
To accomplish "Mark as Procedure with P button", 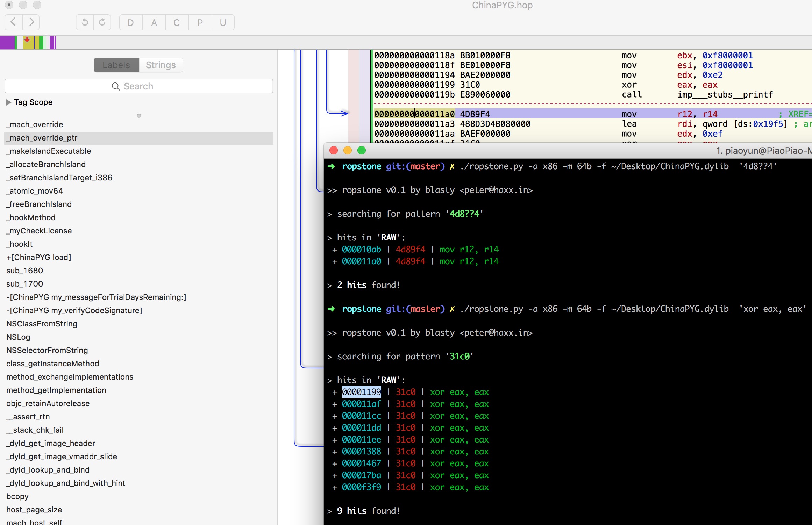I will coord(200,23).
